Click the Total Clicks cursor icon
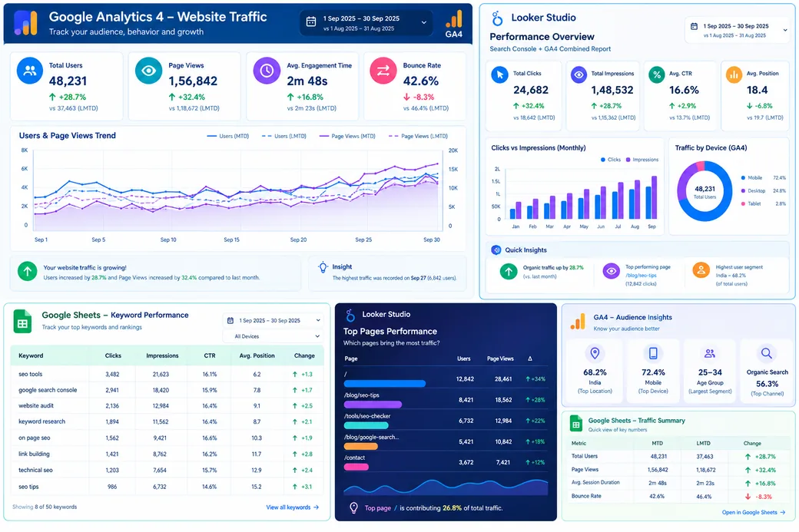Image resolution: width=799 pixels, height=532 pixels. tap(500, 74)
